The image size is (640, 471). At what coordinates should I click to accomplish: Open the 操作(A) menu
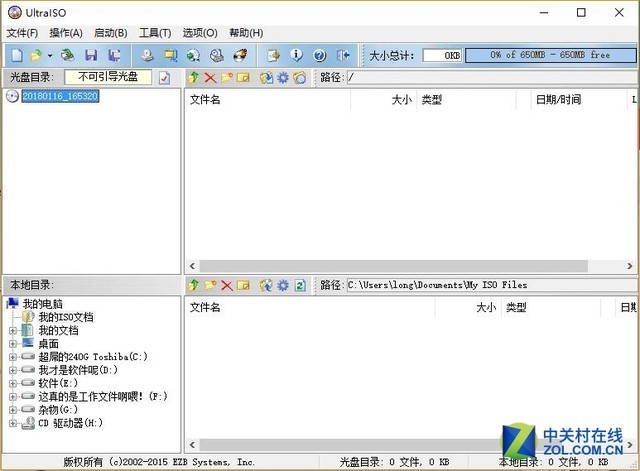[x=66, y=33]
